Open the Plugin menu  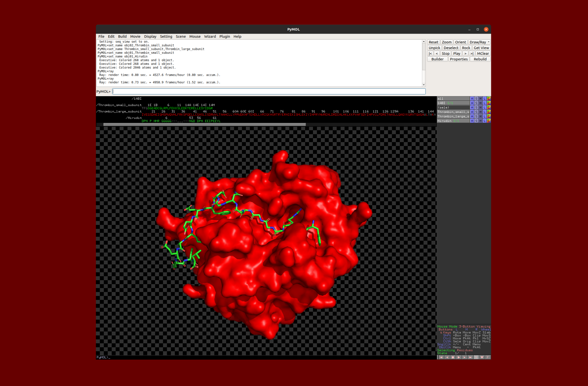pyautogui.click(x=225, y=37)
